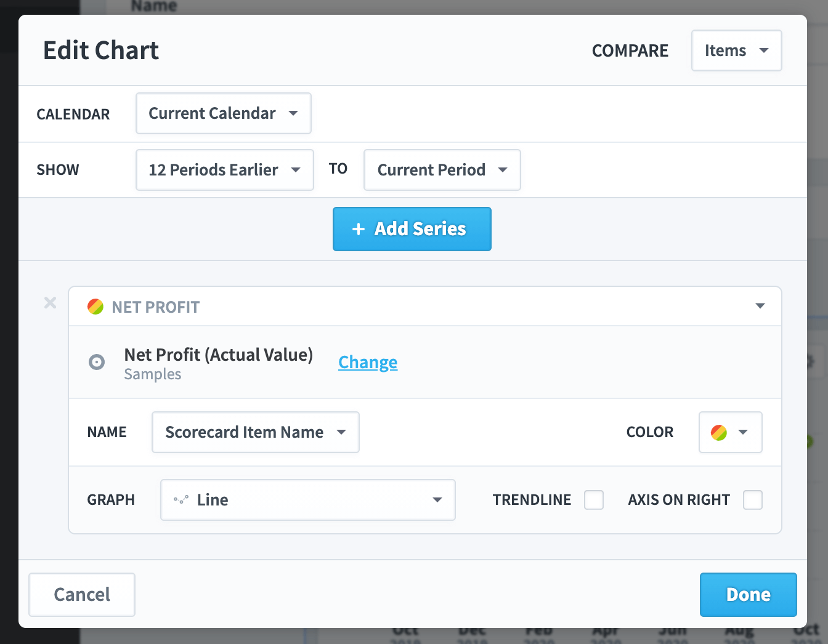This screenshot has height=644, width=828.
Task: Open the Scorecard Item Name dropdown
Action: click(x=256, y=432)
